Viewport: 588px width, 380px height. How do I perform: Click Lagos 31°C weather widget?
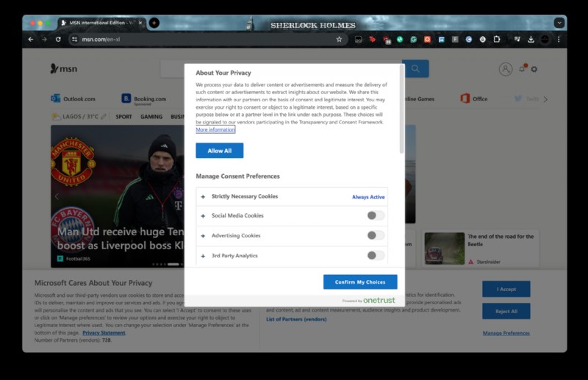75,117
